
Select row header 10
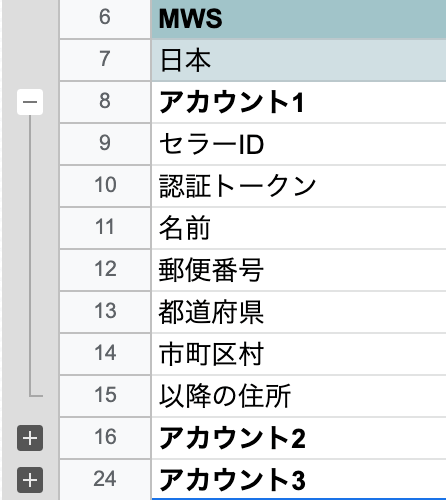(105, 186)
